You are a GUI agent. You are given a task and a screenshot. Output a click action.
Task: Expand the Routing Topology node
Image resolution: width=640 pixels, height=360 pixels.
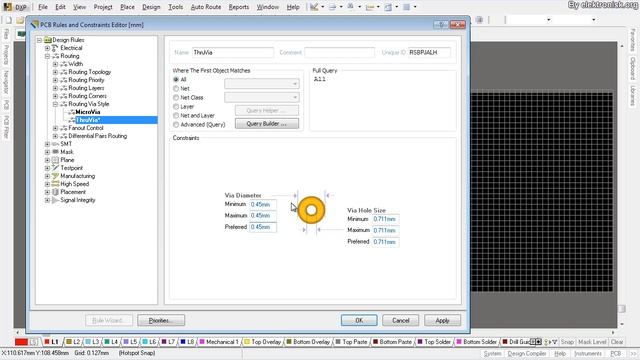pyautogui.click(x=55, y=72)
